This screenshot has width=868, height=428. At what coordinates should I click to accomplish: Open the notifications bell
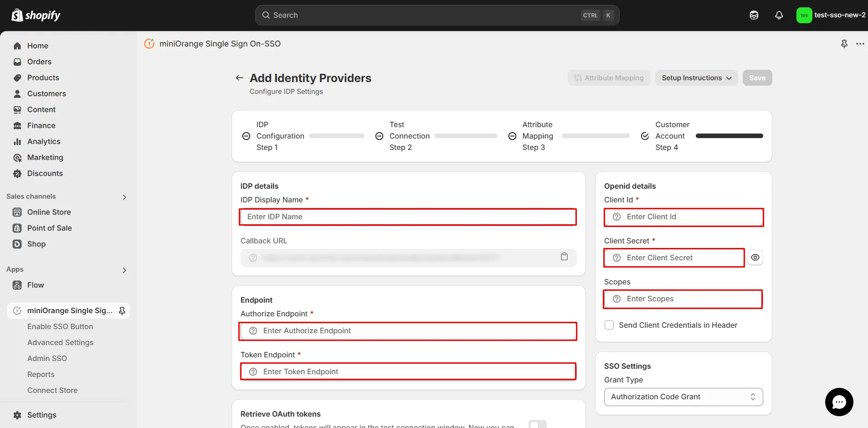coord(779,15)
